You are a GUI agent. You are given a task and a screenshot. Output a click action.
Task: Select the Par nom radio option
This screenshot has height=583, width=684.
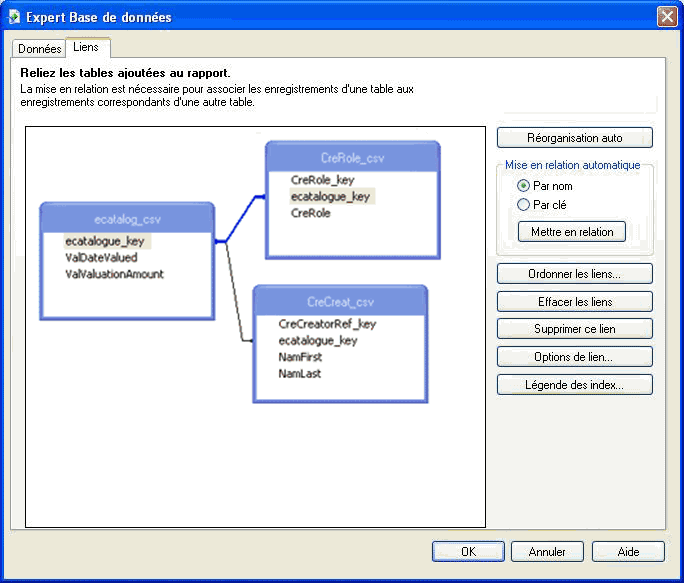tap(523, 186)
